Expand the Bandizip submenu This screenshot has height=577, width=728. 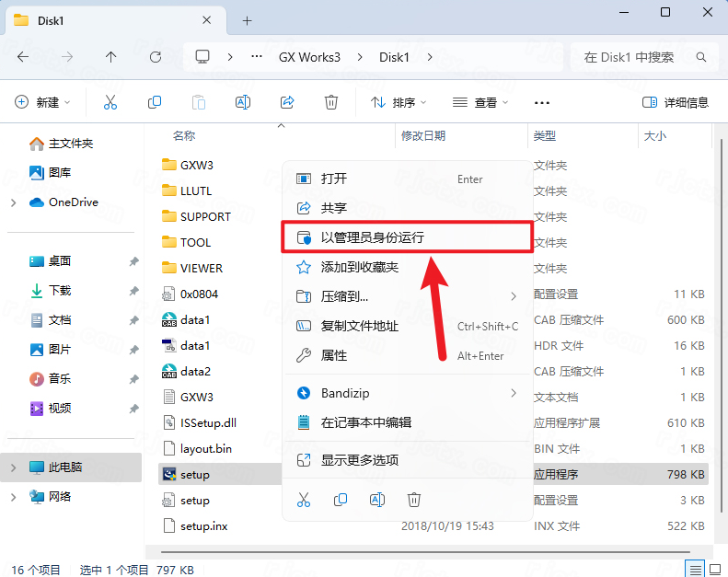coord(514,393)
